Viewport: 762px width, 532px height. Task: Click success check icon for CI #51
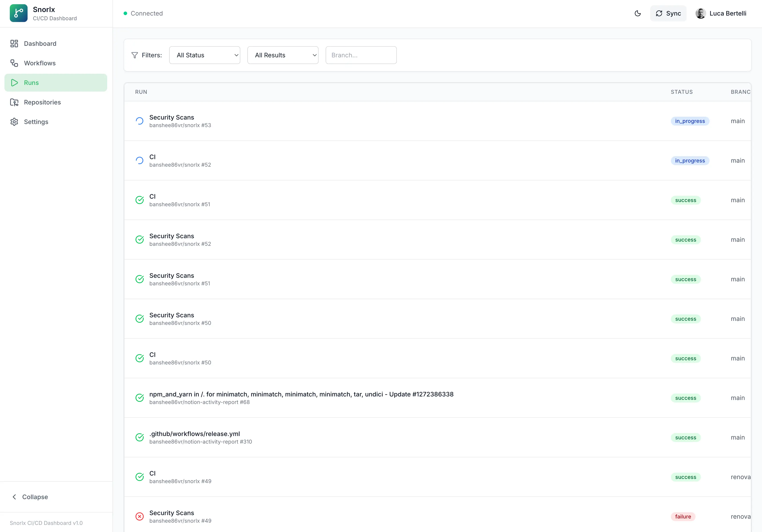(140, 200)
